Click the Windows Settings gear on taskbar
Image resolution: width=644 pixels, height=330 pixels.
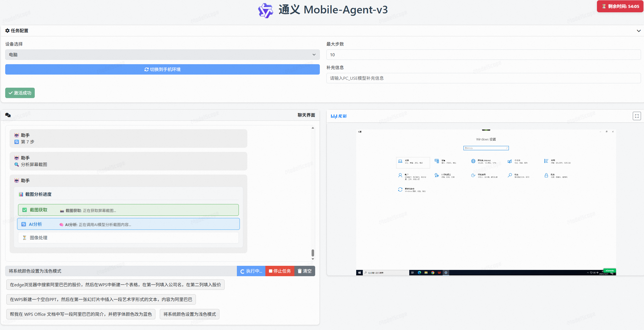446,273
